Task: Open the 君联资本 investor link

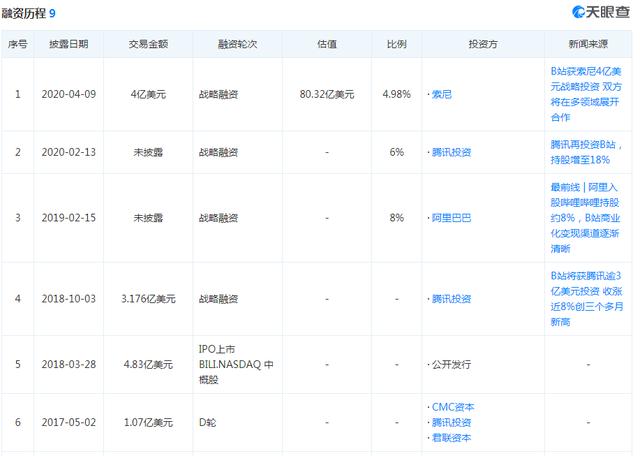Action: coord(451,438)
